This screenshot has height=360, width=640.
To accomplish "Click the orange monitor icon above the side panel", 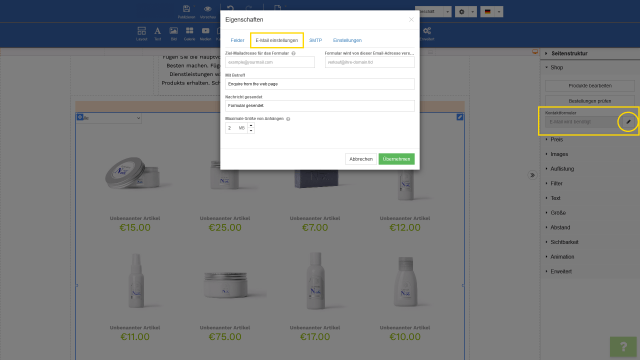I will pos(535,52).
